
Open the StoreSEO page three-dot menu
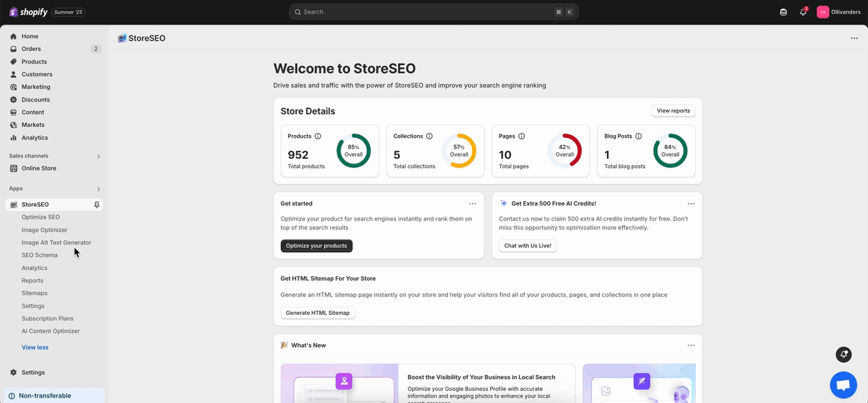(x=854, y=39)
